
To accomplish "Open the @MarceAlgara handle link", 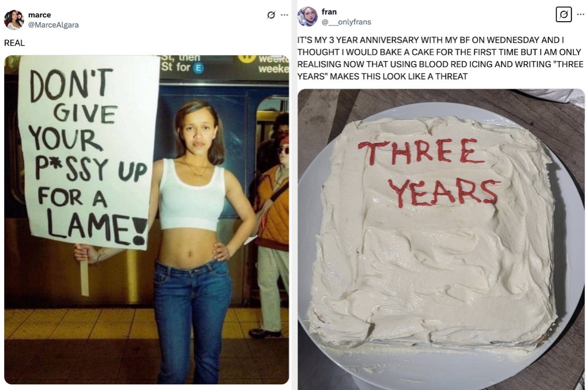I will [53, 25].
